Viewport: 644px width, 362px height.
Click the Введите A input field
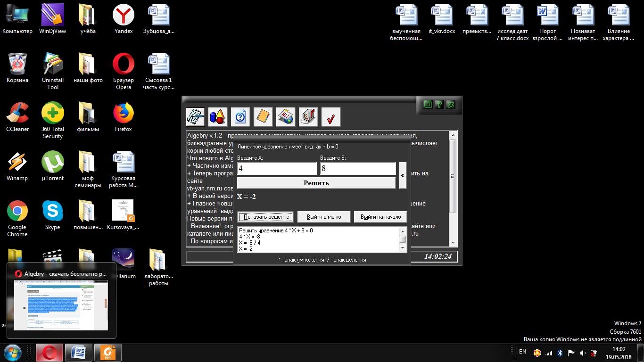(277, 169)
